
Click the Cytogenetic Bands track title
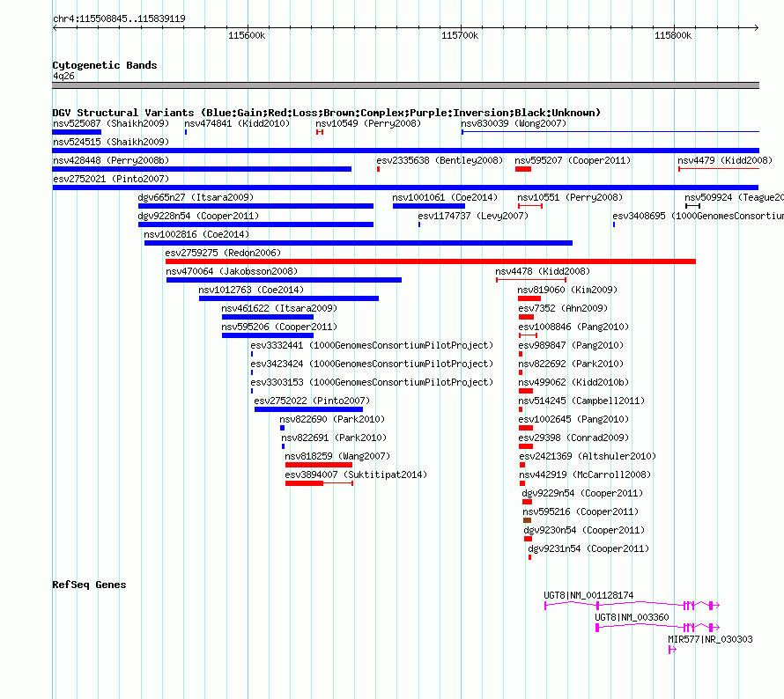click(105, 65)
